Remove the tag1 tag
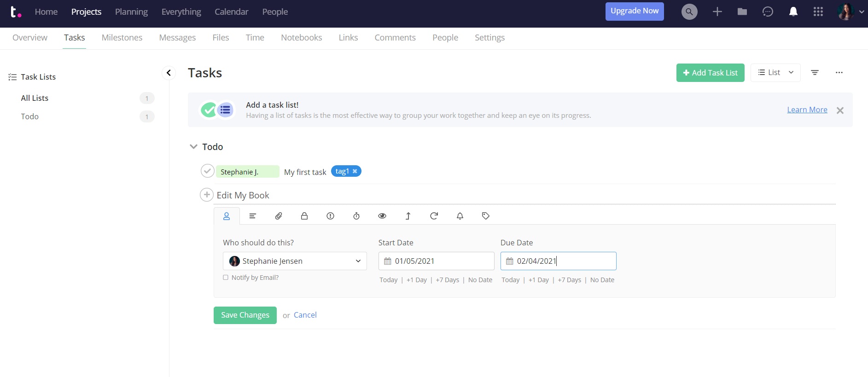Viewport: 868px width, 377px height. 355,171
